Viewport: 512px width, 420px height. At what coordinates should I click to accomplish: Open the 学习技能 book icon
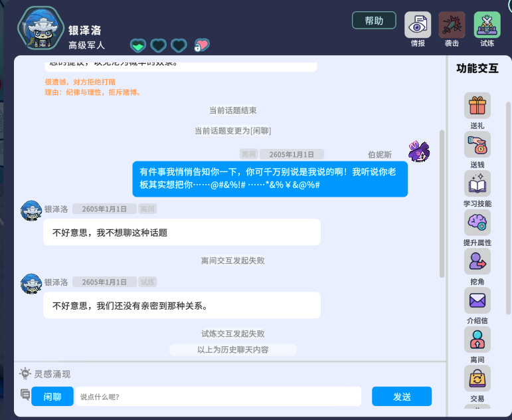point(477,183)
